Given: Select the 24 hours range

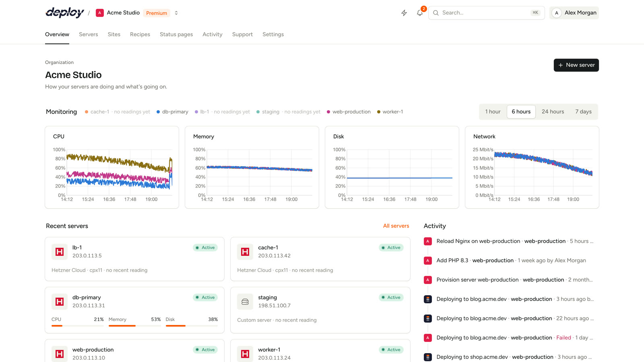Looking at the screenshot, I should pos(553,112).
